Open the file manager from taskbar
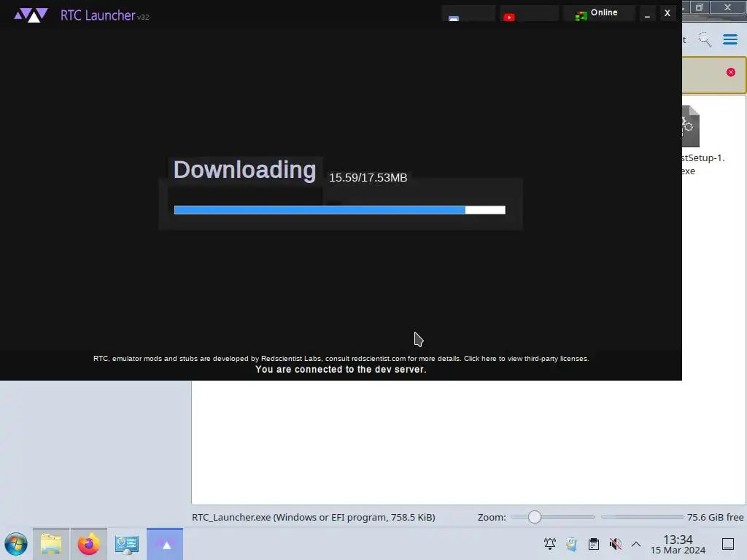Screen dimensions: 747x560 pos(51,544)
